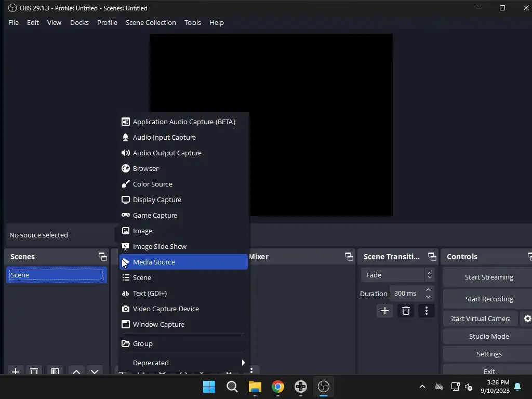Add a Group from the menu
The height and width of the screenshot is (399, 532).
point(183,344)
